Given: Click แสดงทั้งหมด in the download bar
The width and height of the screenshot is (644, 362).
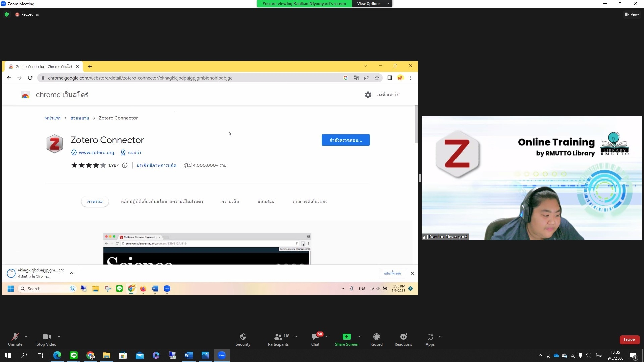Looking at the screenshot, I should (x=392, y=273).
